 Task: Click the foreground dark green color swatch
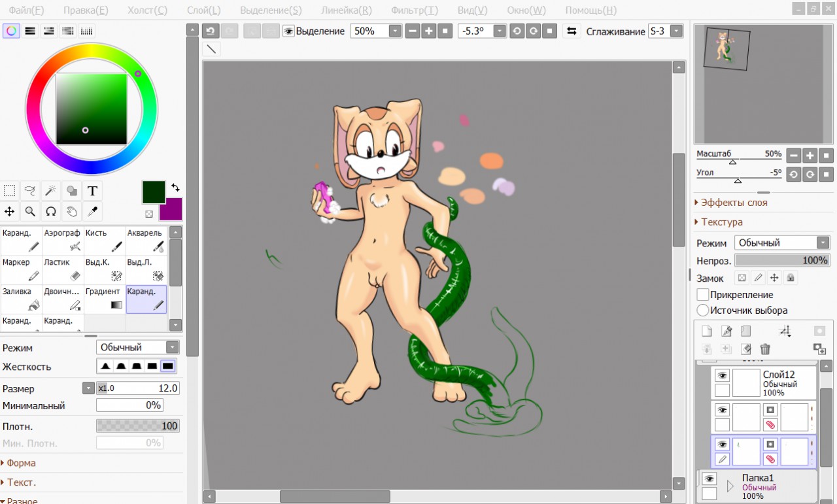[x=154, y=191]
